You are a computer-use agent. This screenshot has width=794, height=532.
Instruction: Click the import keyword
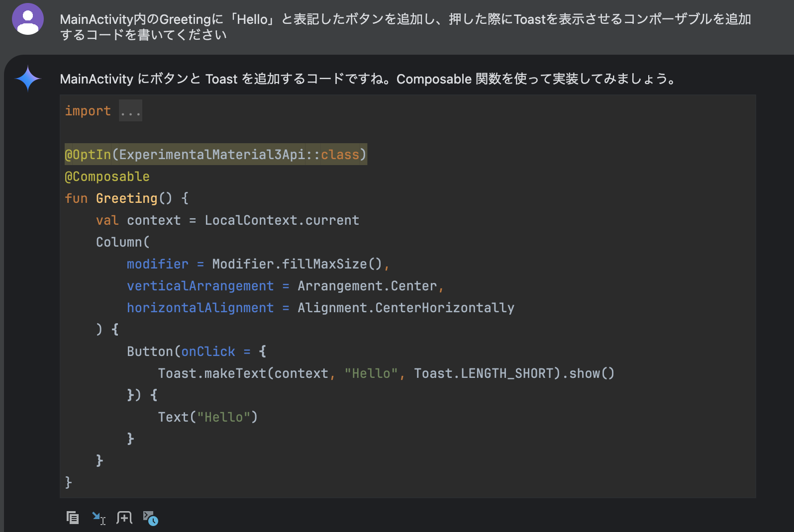pyautogui.click(x=88, y=111)
